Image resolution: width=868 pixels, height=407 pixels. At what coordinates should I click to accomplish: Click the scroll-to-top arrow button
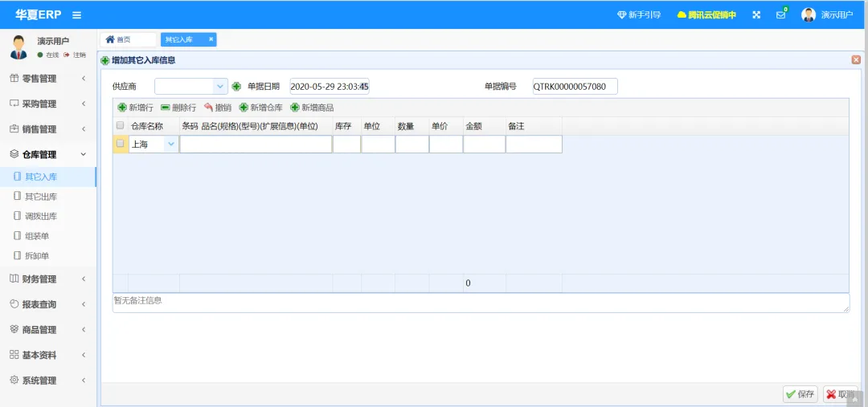point(854,399)
